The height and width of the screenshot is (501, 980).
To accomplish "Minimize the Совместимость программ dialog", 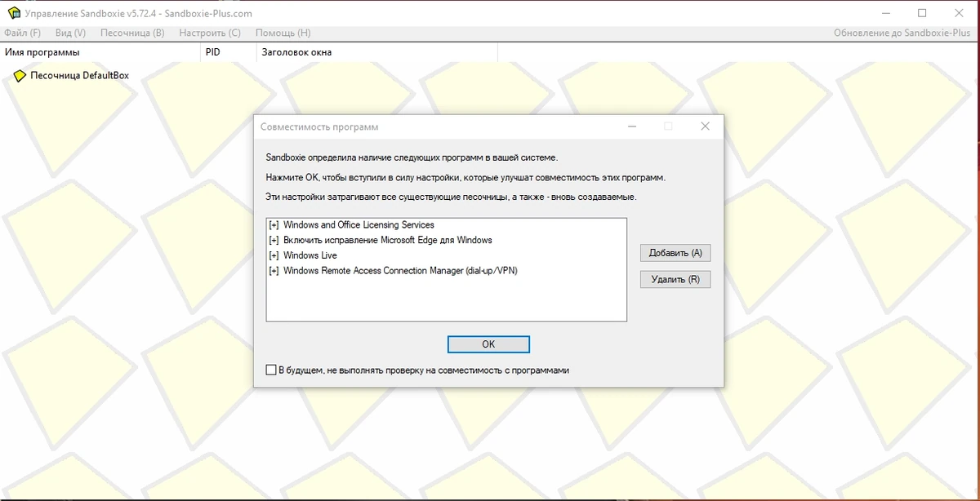I will 632,126.
